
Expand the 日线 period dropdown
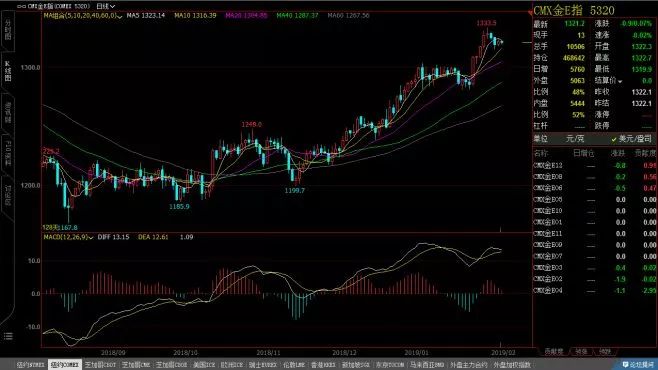(x=105, y=6)
